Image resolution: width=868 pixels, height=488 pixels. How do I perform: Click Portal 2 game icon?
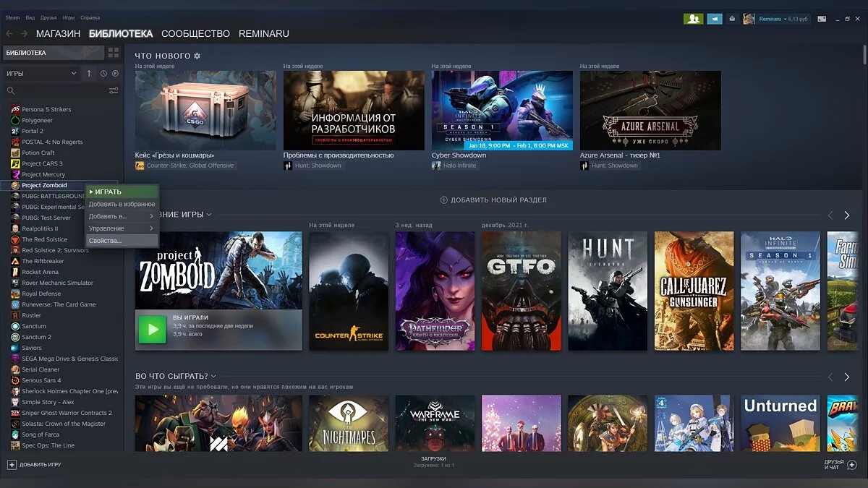pyautogui.click(x=15, y=131)
